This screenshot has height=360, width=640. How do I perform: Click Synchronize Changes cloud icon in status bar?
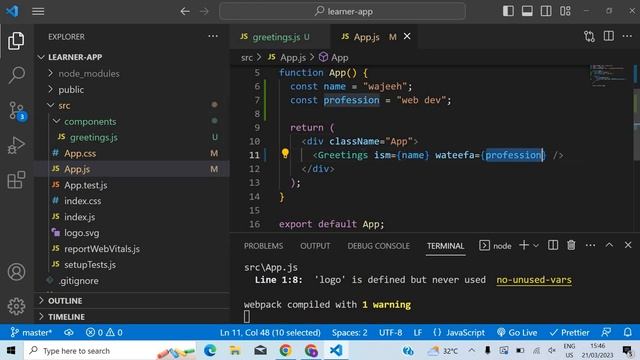(69, 332)
